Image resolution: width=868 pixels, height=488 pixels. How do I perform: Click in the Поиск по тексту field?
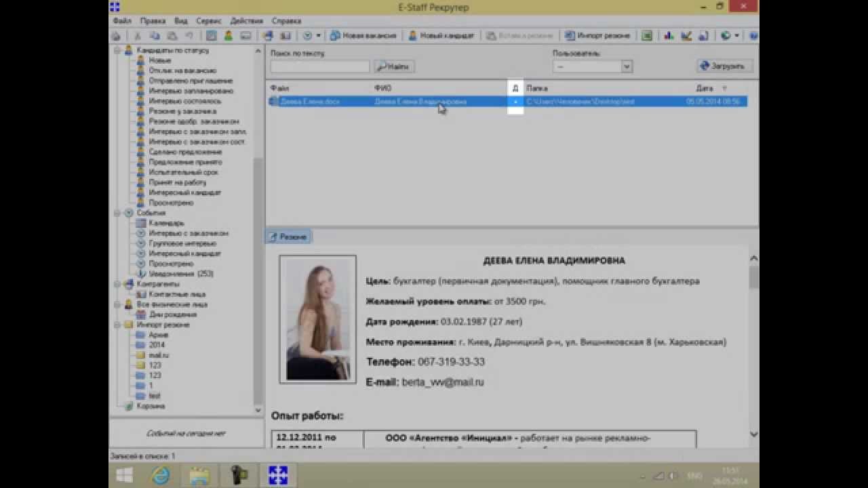(319, 66)
